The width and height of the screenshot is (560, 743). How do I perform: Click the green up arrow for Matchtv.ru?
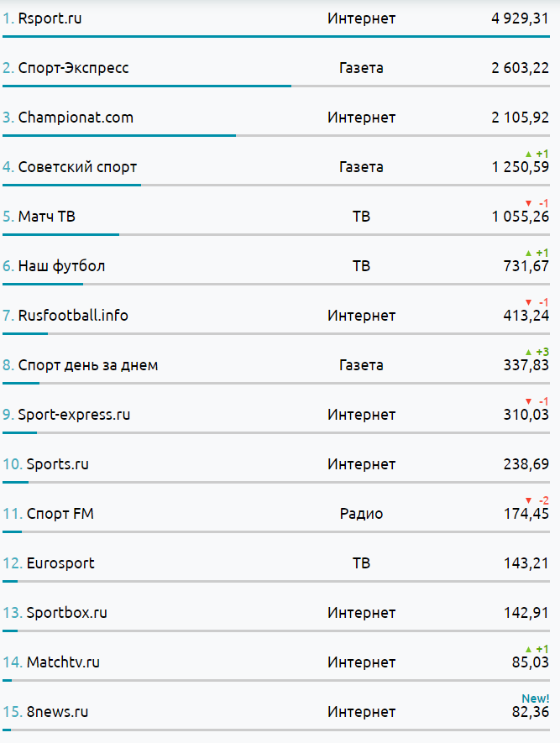[528, 649]
